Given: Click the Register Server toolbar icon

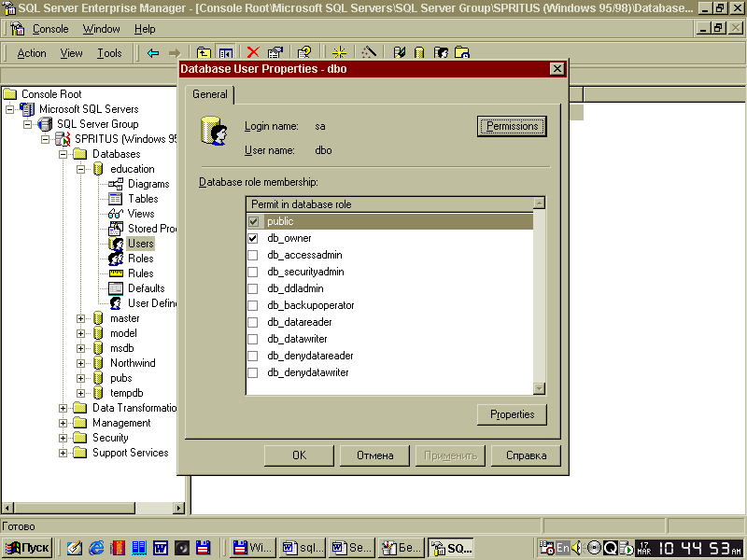Looking at the screenshot, I should click(400, 53).
